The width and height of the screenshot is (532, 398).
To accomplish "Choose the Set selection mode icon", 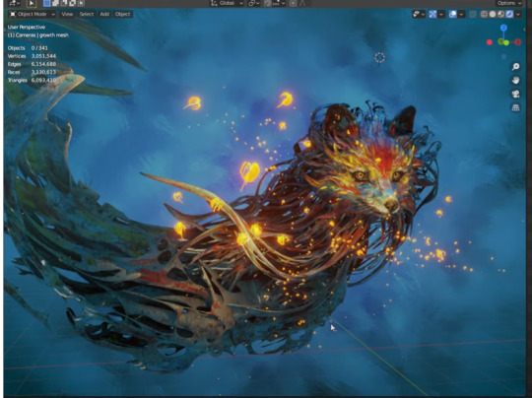I will tap(47, 3).
